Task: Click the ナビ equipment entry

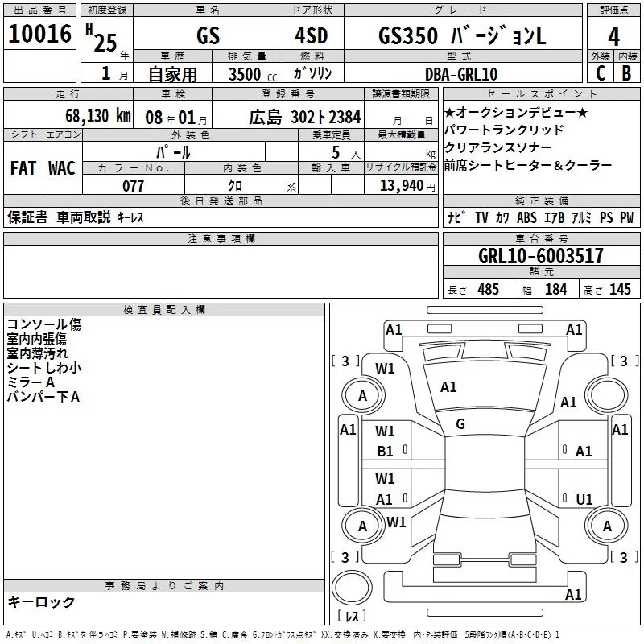Action: (x=456, y=217)
